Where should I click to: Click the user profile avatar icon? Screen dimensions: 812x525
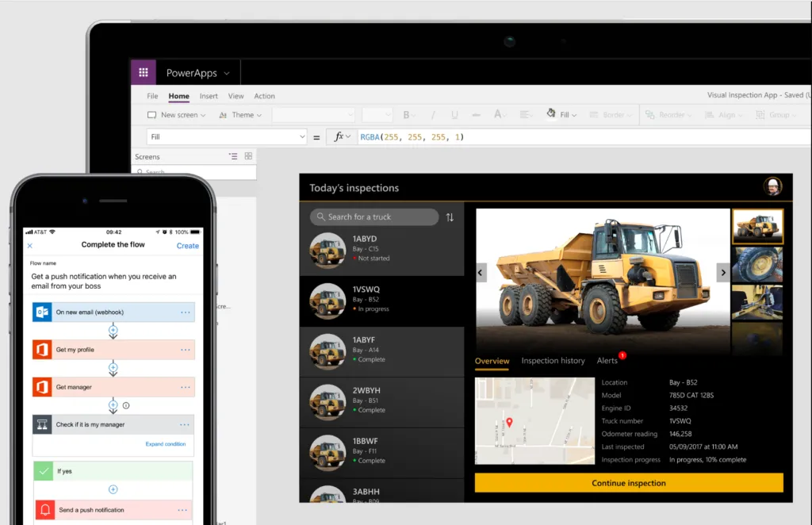pyautogui.click(x=772, y=186)
